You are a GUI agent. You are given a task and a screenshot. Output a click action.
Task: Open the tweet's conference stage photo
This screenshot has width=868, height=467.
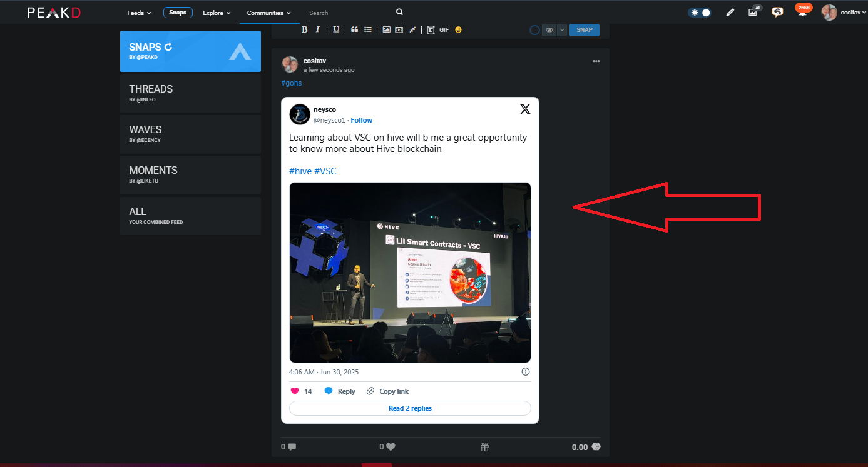click(x=410, y=272)
